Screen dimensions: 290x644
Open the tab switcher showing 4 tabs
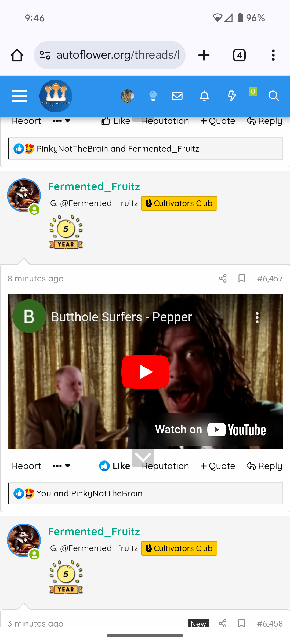[239, 55]
